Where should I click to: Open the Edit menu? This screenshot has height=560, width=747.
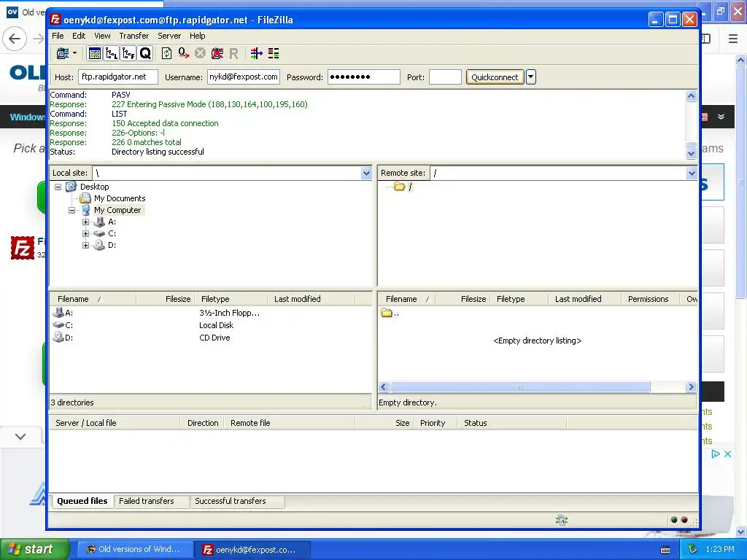pos(79,36)
